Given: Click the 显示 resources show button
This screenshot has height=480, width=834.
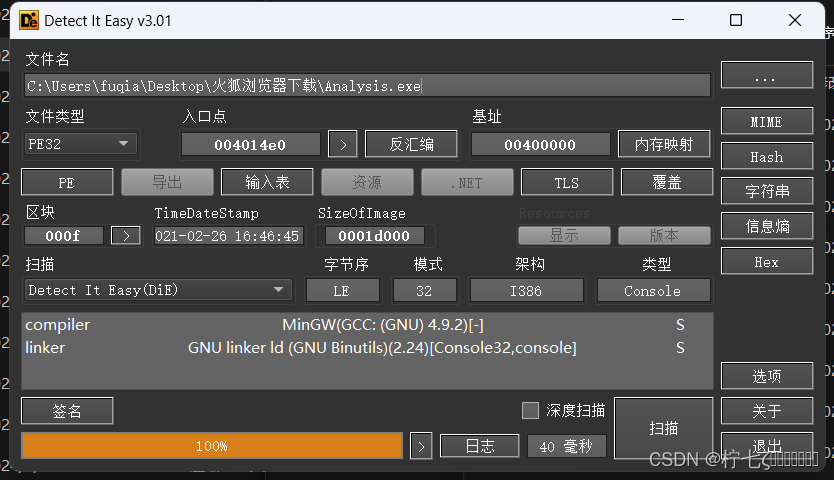Looking at the screenshot, I should (564, 235).
